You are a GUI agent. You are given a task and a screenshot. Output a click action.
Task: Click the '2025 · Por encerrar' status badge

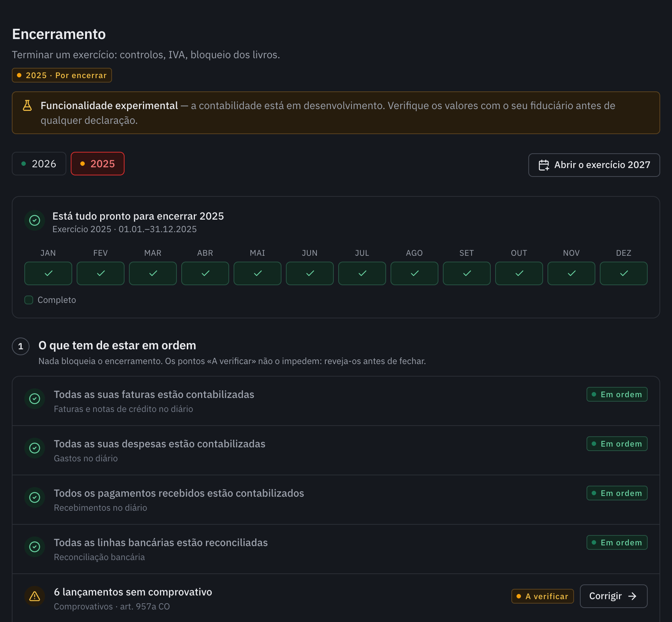62,75
